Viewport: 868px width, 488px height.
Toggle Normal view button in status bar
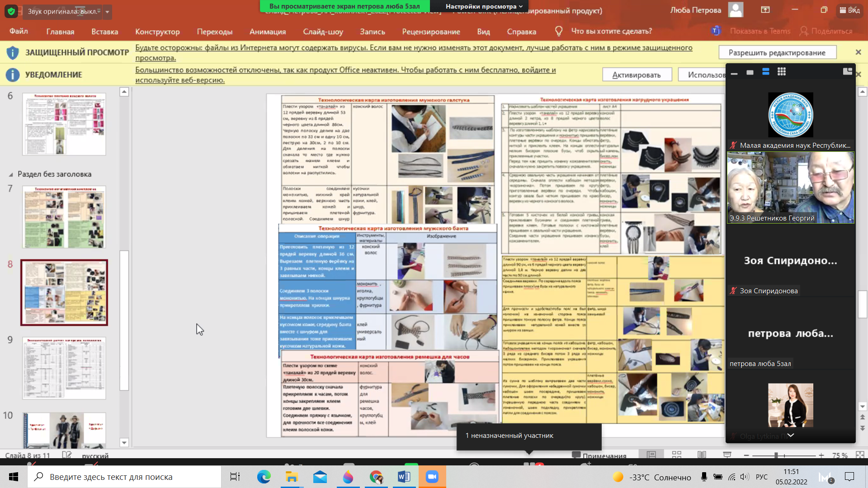(x=651, y=455)
